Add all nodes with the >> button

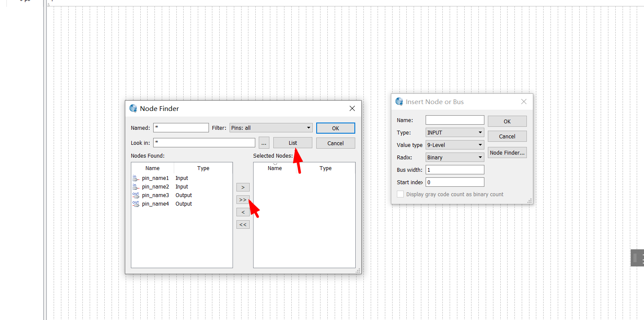point(243,200)
